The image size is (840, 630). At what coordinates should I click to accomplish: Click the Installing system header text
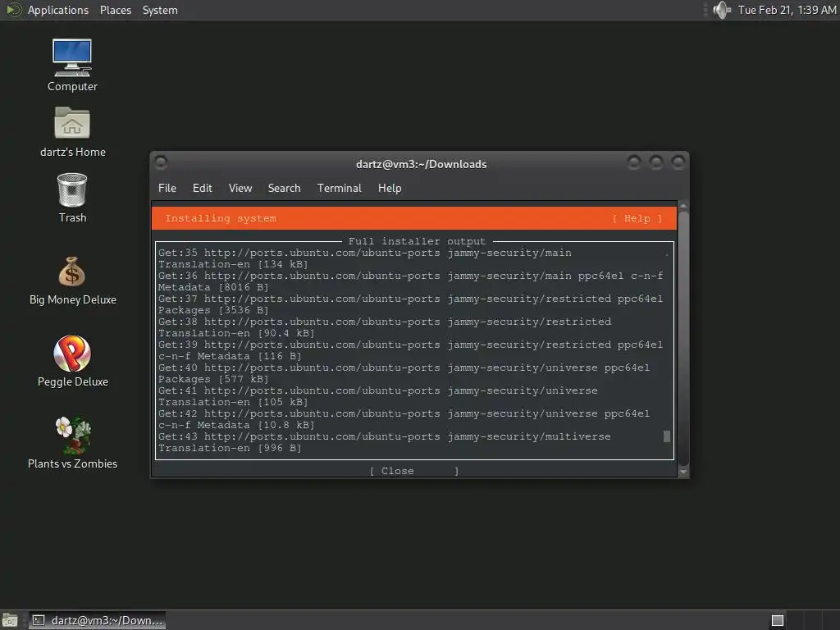pyautogui.click(x=221, y=218)
